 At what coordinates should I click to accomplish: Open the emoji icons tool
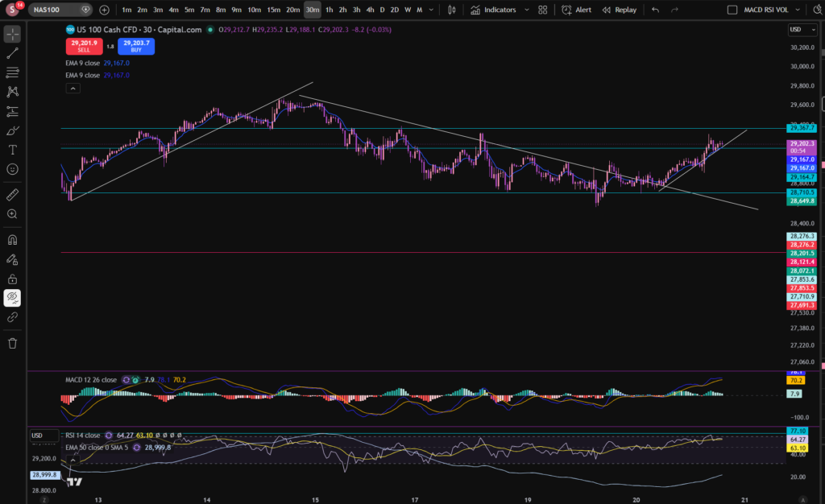[13, 169]
